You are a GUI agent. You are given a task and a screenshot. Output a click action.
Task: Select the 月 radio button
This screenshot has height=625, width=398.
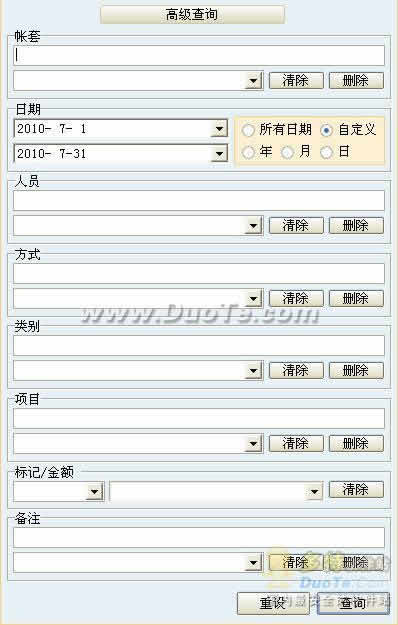pos(287,152)
